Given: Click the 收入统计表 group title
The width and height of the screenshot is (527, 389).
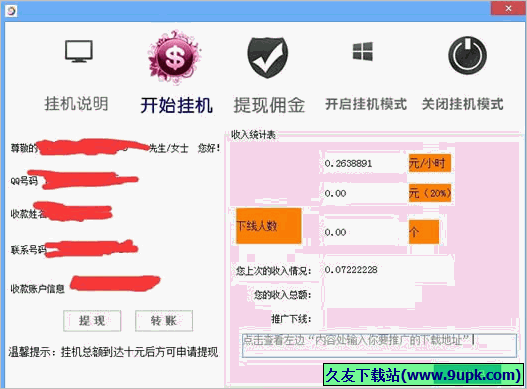Looking at the screenshot, I should click(253, 135).
